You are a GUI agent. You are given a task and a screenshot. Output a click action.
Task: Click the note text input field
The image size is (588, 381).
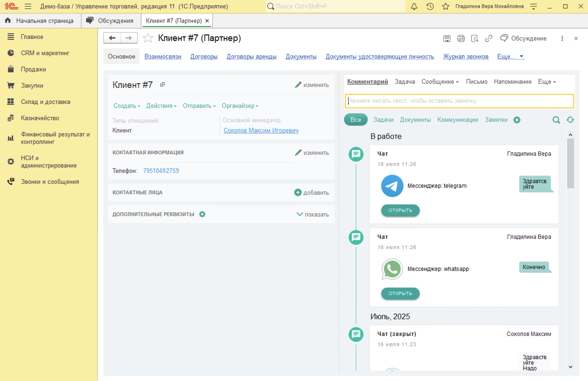coord(459,101)
